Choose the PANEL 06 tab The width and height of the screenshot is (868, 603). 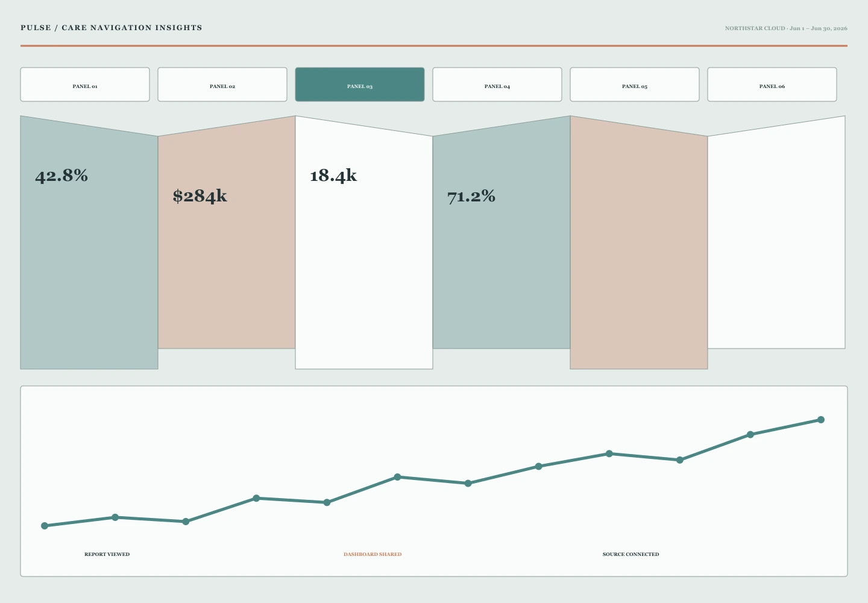[x=772, y=84]
